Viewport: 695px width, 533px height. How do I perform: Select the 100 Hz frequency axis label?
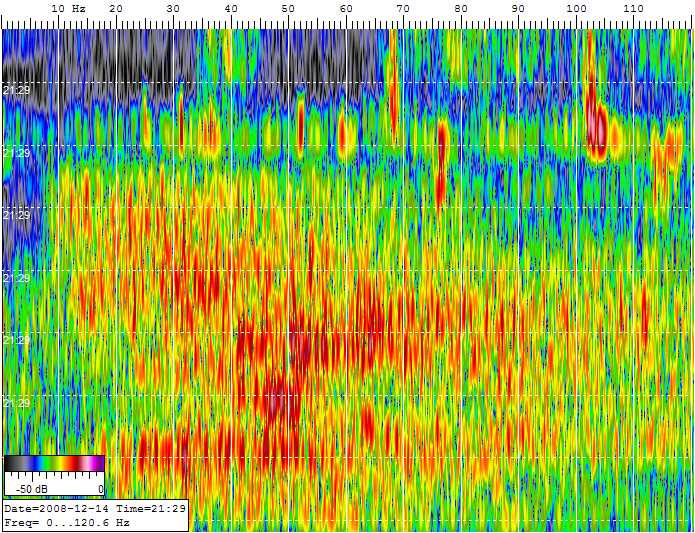point(576,8)
